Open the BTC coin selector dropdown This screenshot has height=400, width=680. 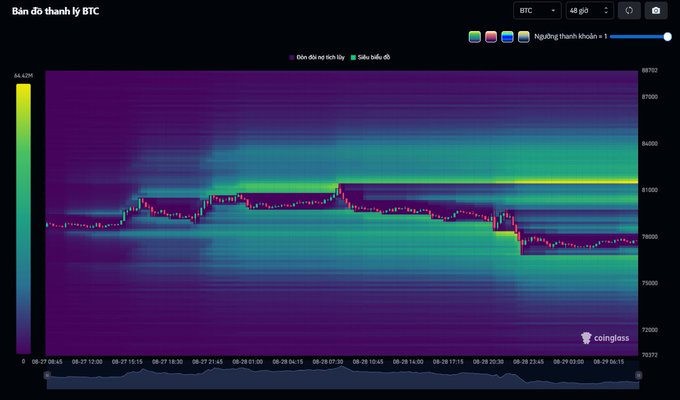tap(537, 11)
